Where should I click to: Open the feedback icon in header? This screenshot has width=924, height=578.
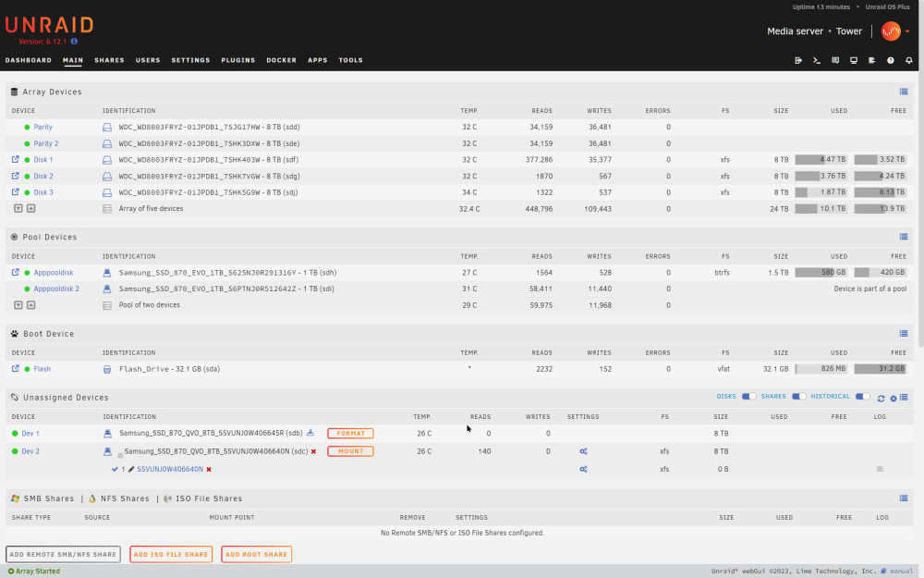click(x=835, y=60)
